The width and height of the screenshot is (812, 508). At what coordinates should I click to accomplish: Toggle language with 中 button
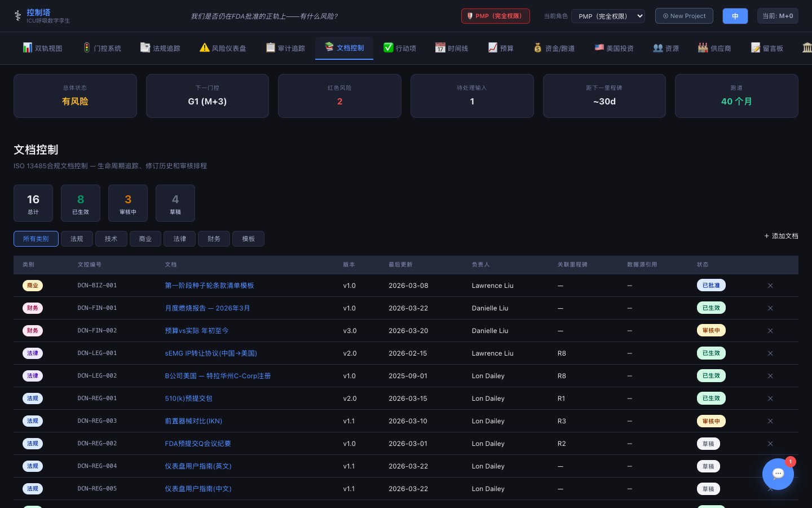(x=735, y=16)
